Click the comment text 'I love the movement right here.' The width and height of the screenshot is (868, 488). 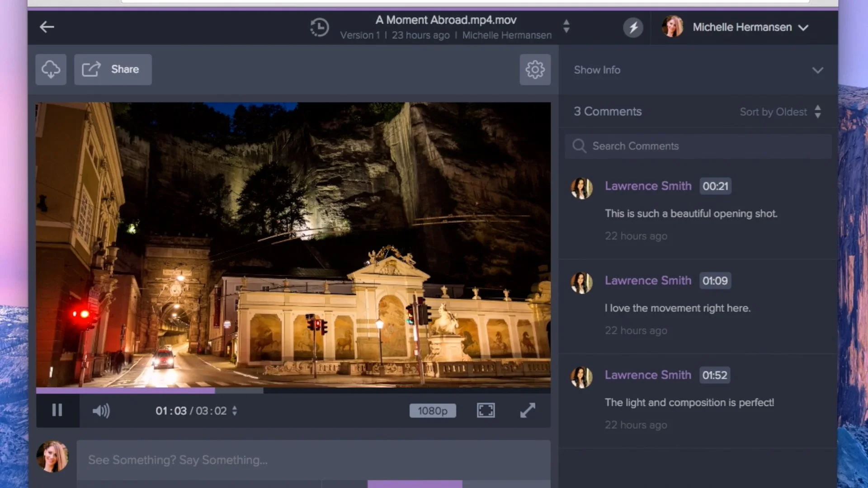click(x=678, y=308)
